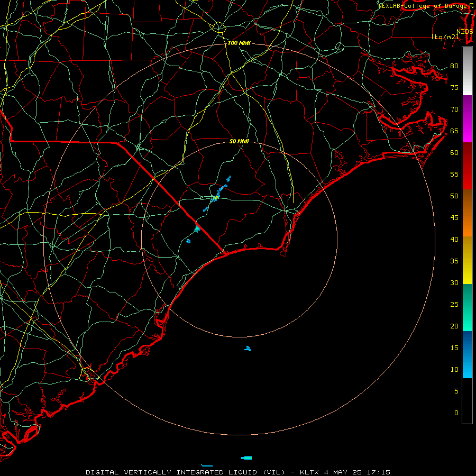Click the 65 value on the color scale

[454, 131]
